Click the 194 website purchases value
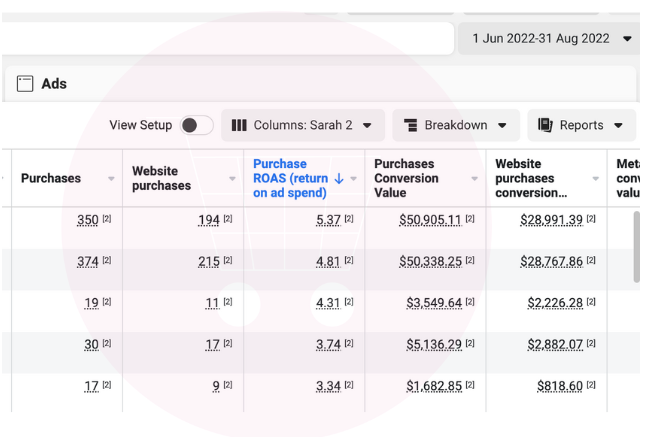658x437 pixels. coord(208,219)
